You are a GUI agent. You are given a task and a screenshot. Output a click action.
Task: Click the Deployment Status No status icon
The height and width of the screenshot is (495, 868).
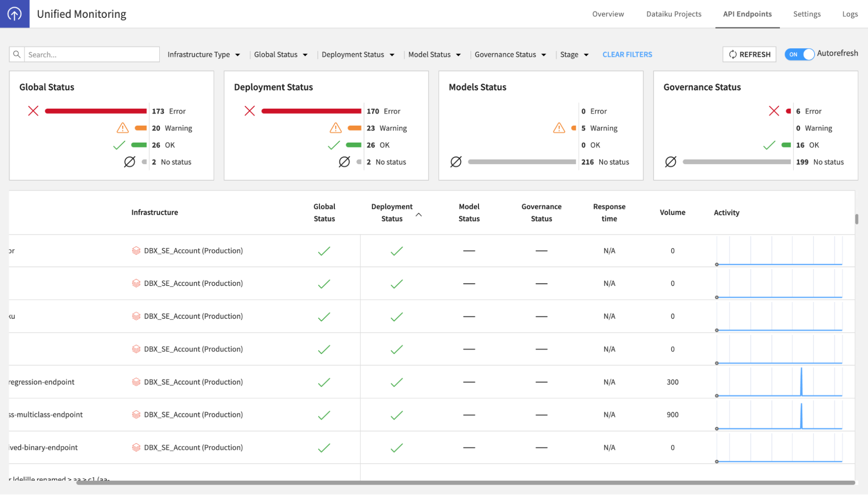point(344,162)
